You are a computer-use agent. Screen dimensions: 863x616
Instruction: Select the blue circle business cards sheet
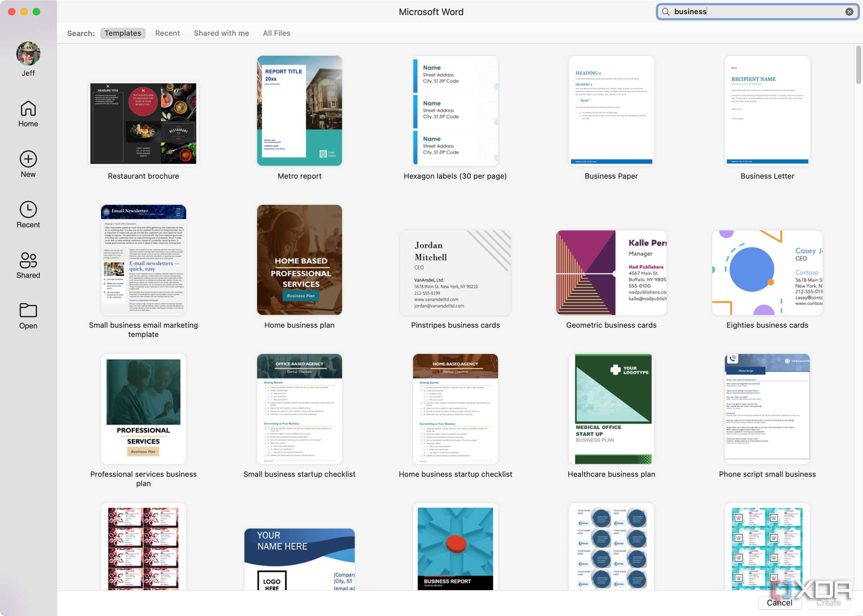[611, 547]
